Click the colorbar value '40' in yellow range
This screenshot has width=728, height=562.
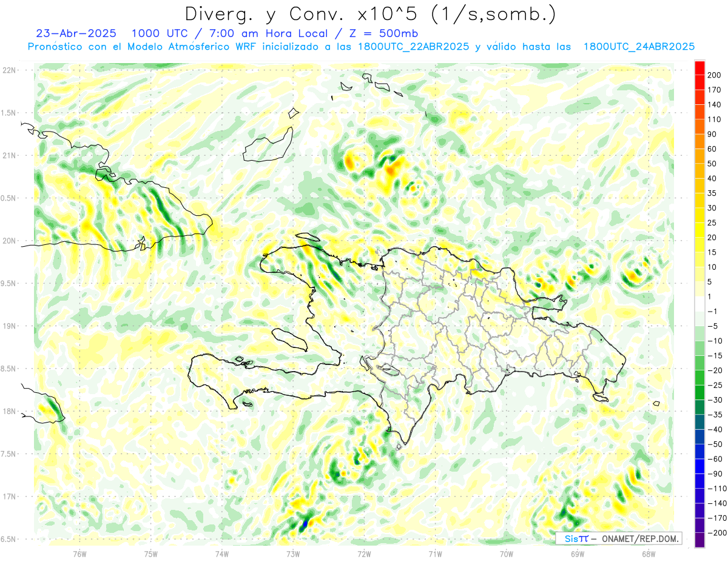tap(713, 178)
